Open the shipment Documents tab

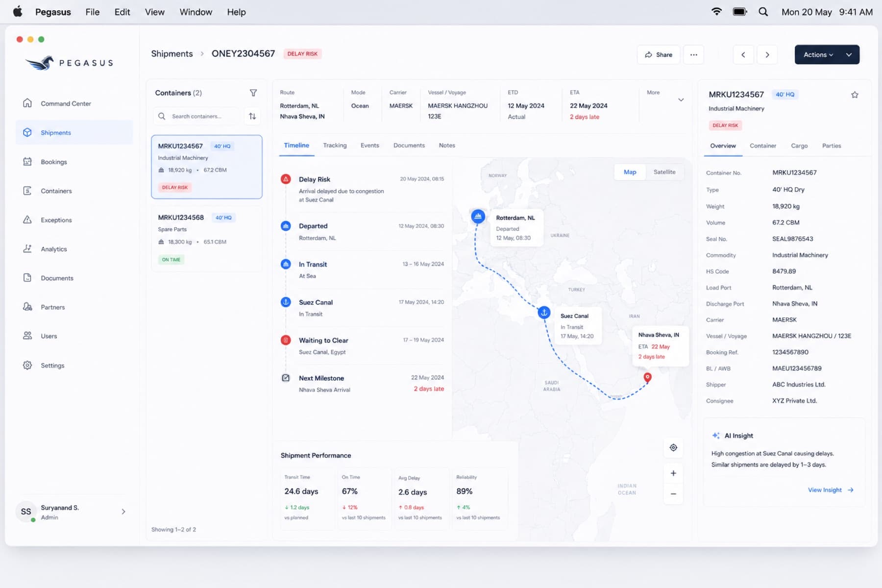(x=409, y=146)
